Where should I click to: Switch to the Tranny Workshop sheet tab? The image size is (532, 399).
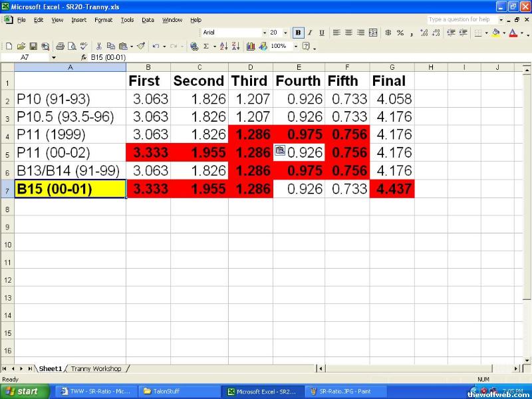pos(96,368)
